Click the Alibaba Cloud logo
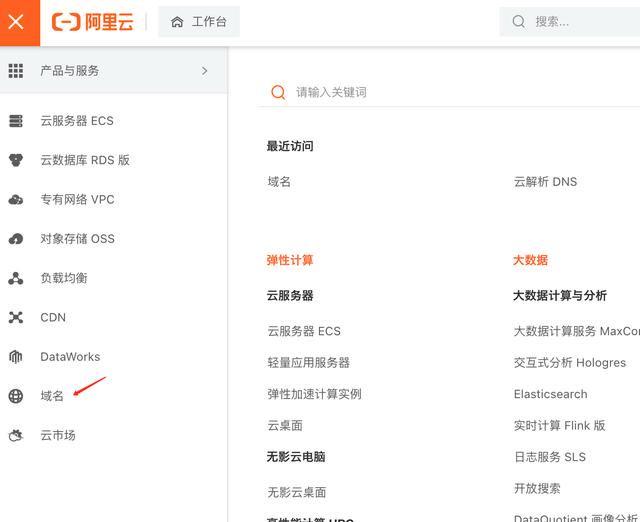The width and height of the screenshot is (640, 522). click(93, 22)
